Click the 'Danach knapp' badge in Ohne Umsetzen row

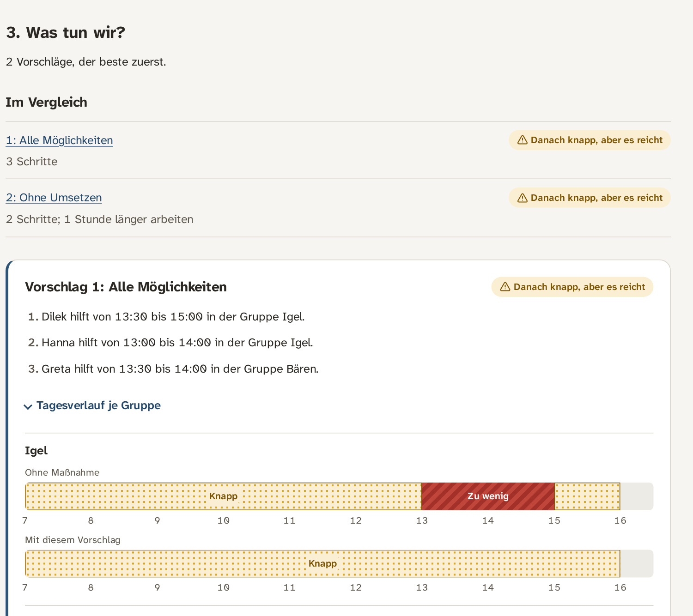click(x=590, y=198)
